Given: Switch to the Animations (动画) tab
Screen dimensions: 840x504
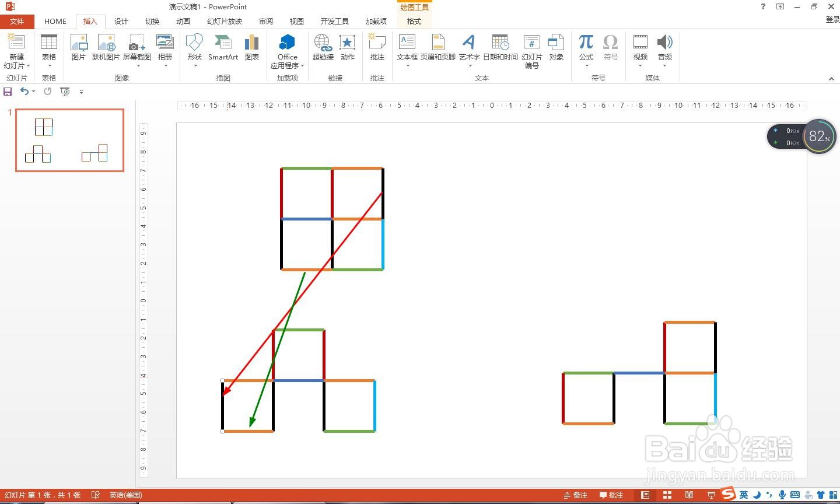Looking at the screenshot, I should point(183,21).
